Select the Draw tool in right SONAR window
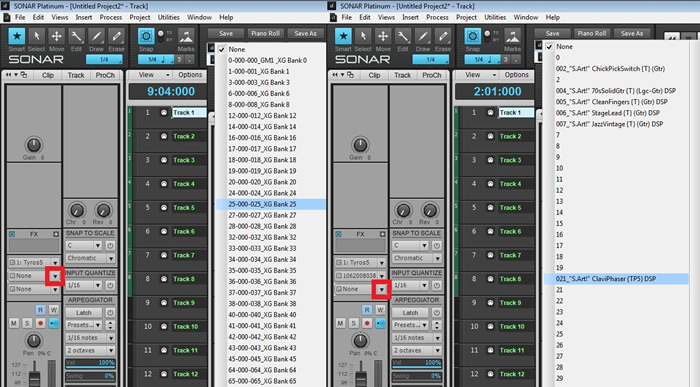The image size is (700, 387). (x=422, y=36)
